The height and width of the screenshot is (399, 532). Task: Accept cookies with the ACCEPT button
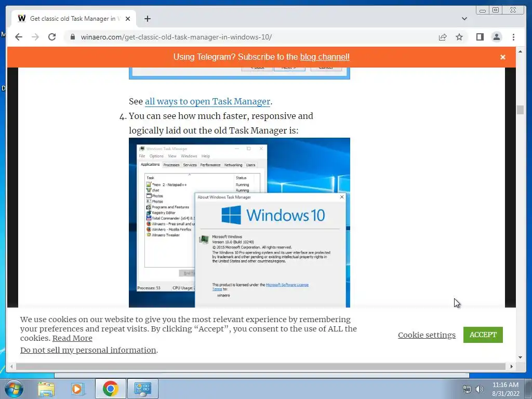[483, 335]
